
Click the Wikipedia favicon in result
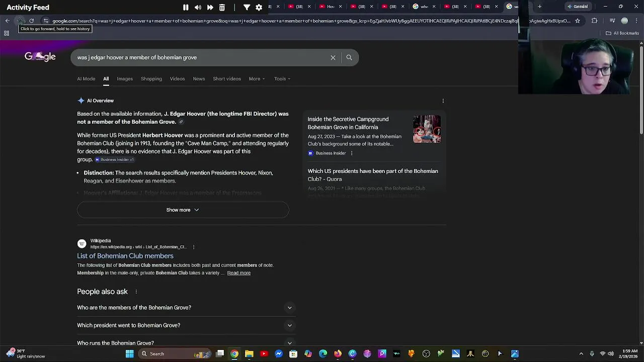(x=82, y=244)
